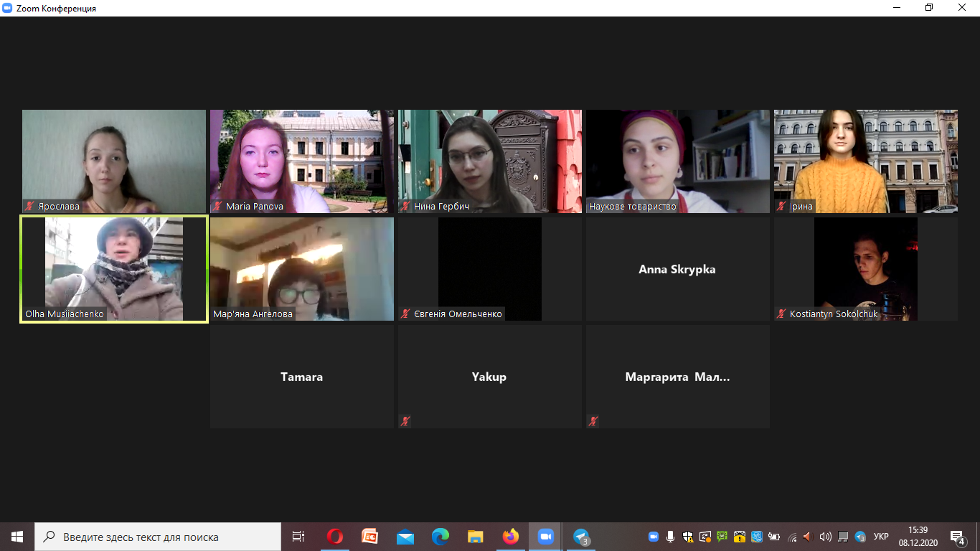The height and width of the screenshot is (551, 980).
Task: Open clock showing 15:39 08.12.2020
Action: pos(918,537)
